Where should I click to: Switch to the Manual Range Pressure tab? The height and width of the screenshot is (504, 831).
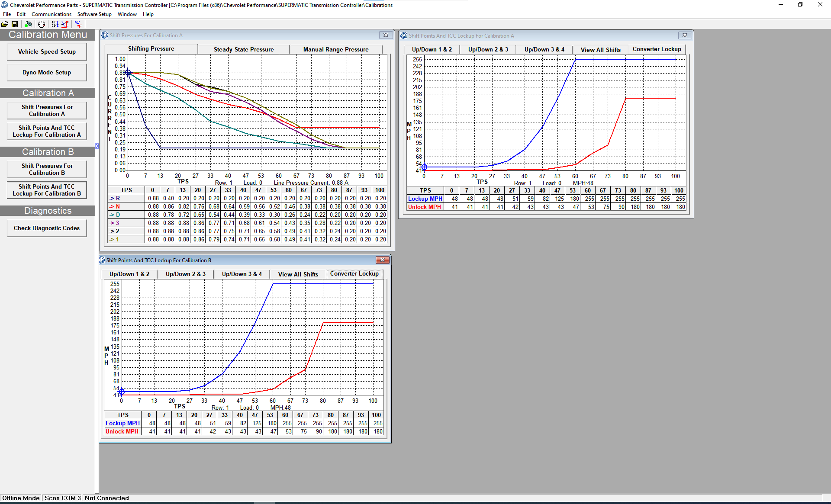tap(336, 49)
